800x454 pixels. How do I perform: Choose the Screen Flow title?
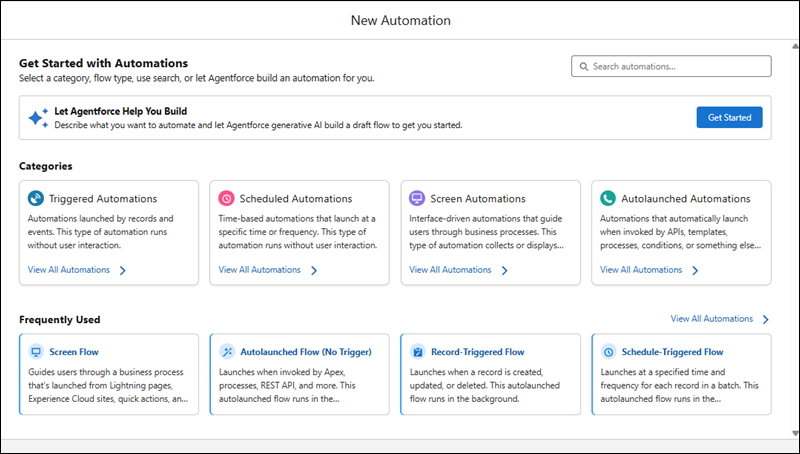pyautogui.click(x=74, y=352)
